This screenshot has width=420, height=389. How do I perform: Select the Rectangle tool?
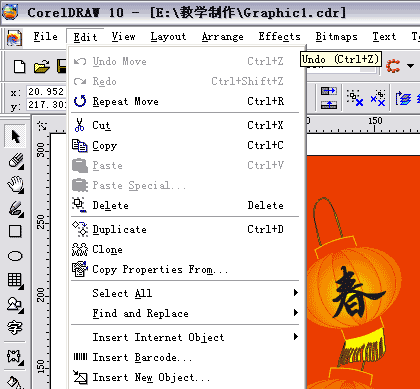tap(15, 231)
